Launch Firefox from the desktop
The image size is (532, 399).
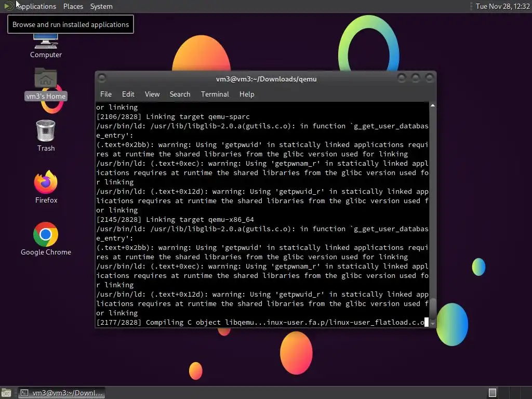[x=46, y=187]
